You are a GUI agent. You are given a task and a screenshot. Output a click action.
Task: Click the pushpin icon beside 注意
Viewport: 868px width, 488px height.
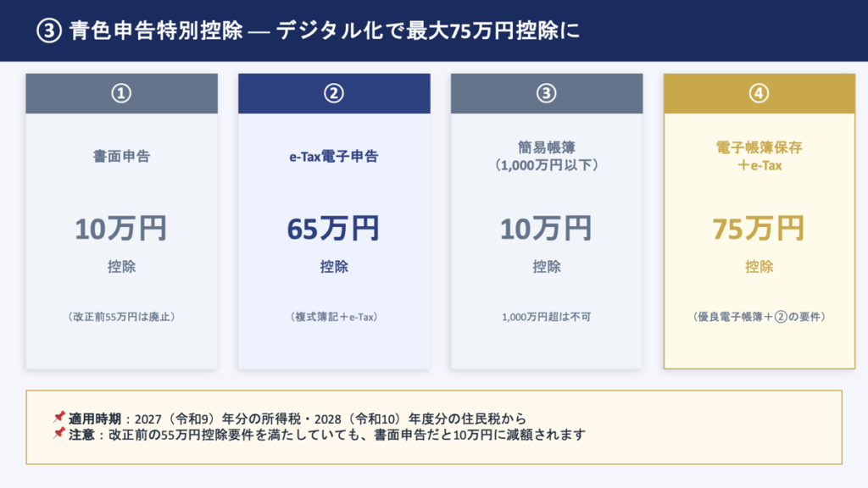[58, 434]
